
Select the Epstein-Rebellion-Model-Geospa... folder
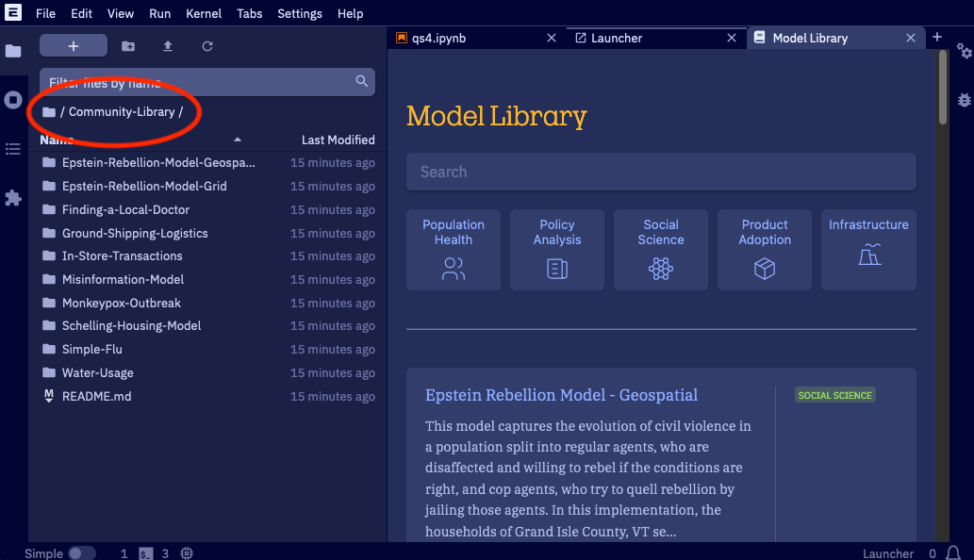208,163
